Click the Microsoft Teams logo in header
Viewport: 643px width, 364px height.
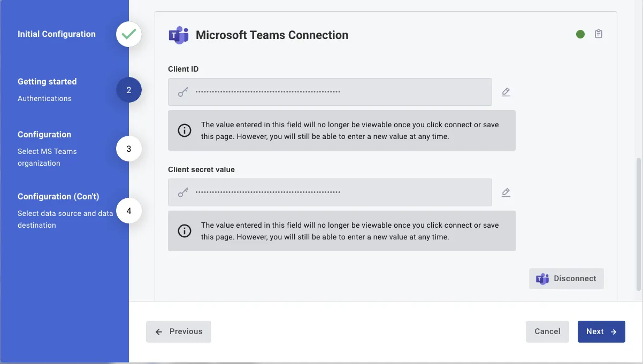179,35
